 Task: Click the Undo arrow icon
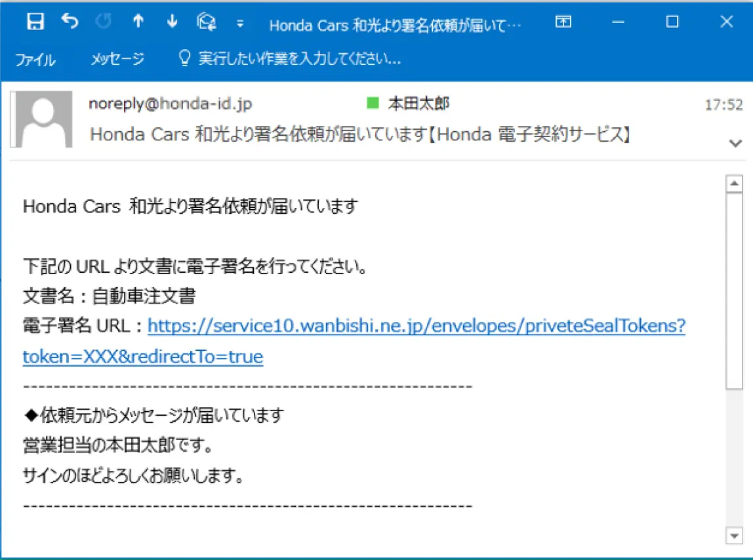pos(70,21)
